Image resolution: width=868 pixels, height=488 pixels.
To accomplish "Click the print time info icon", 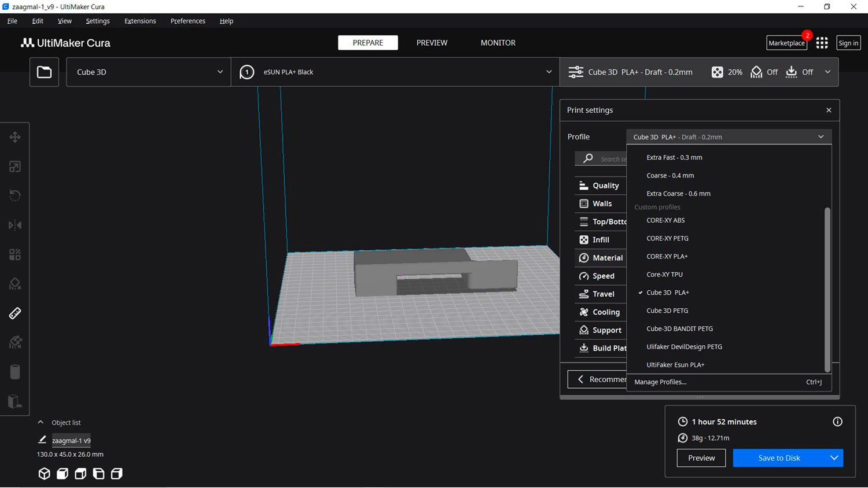I will (x=837, y=422).
